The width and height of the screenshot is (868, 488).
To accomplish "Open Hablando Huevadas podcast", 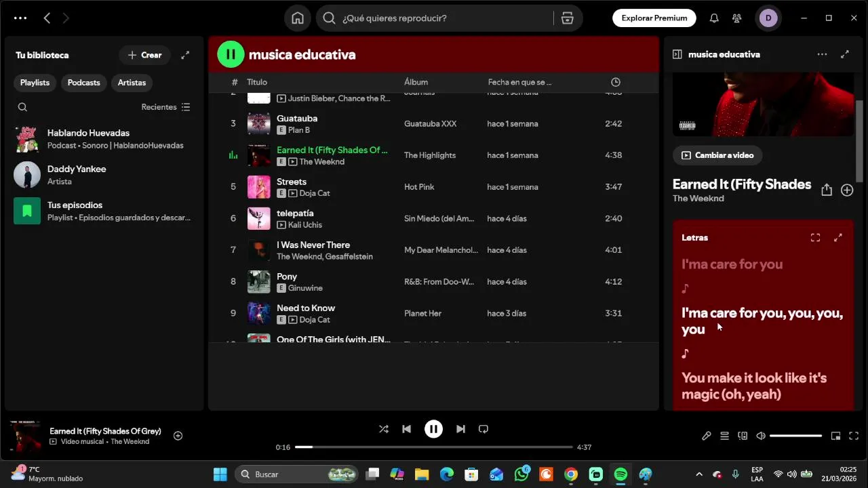I will click(x=104, y=138).
